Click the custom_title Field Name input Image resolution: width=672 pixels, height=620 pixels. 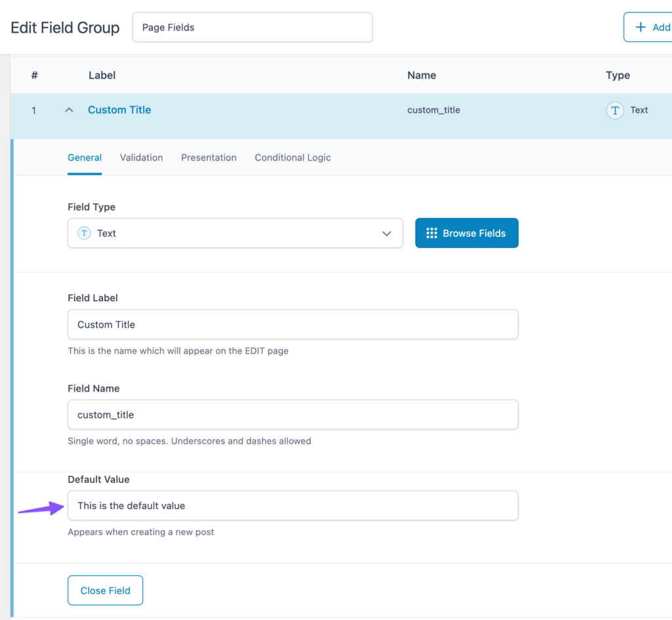tap(293, 415)
